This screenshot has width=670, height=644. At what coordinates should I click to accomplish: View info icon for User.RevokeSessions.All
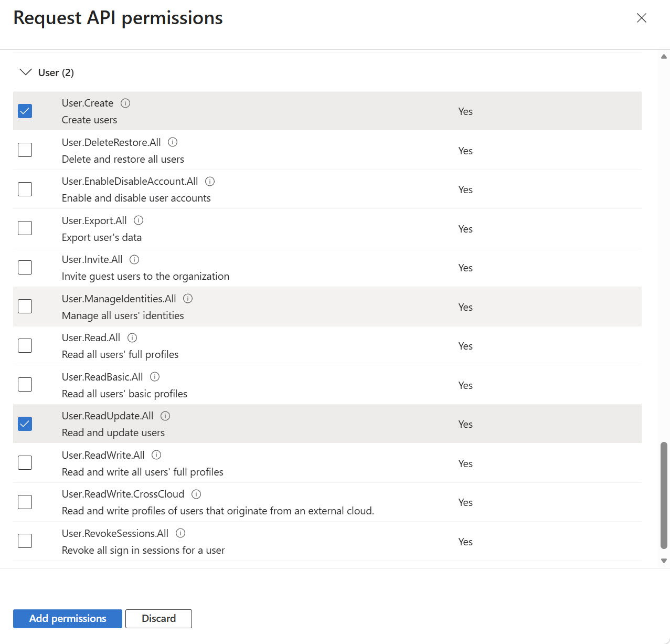pyautogui.click(x=180, y=533)
